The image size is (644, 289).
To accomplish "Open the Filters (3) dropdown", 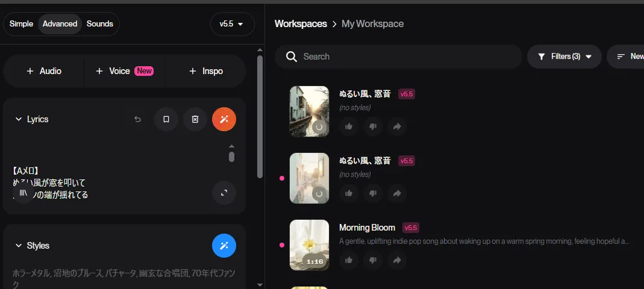I will [564, 57].
